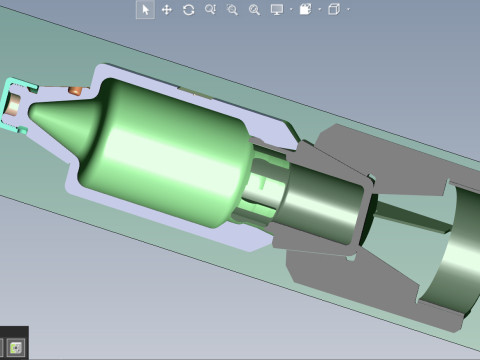Screen dimensions: 480x360
Task: Click the part appearance icon
Action: (x=305, y=9)
